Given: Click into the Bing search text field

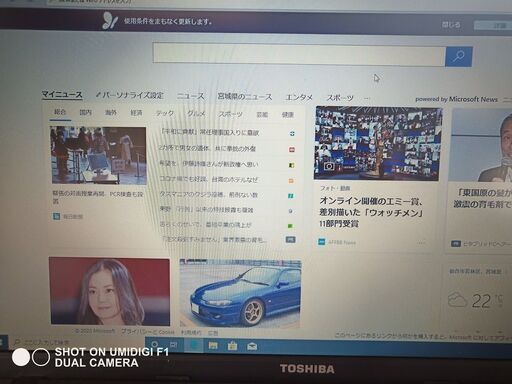Looking at the screenshot, I should pos(299,54).
